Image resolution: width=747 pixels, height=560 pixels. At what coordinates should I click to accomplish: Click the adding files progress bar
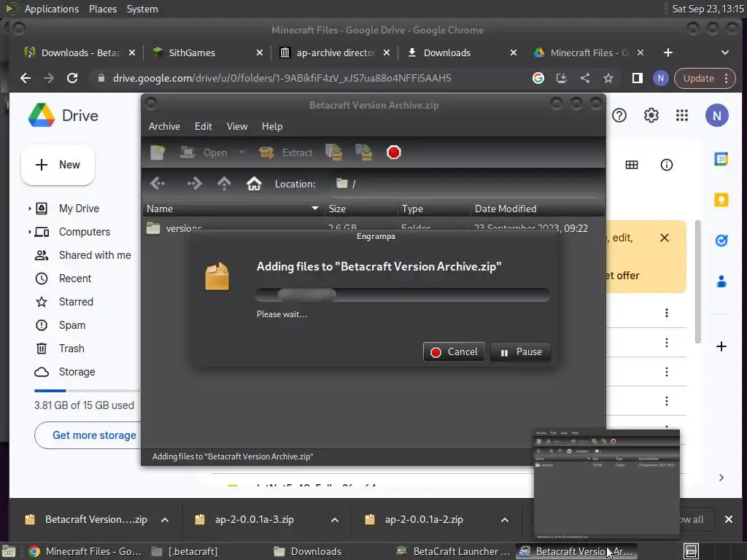coord(403,295)
